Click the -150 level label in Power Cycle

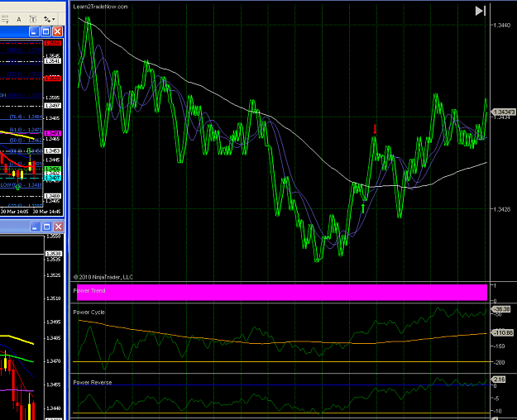point(500,346)
